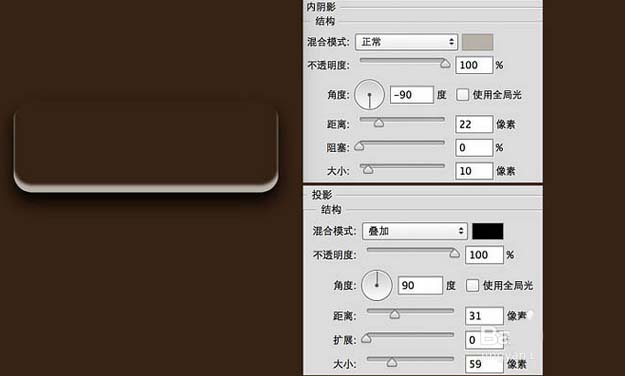This screenshot has width=625, height=376.
Task: Open inner shadow blend mode dropdown
Action: (x=406, y=42)
